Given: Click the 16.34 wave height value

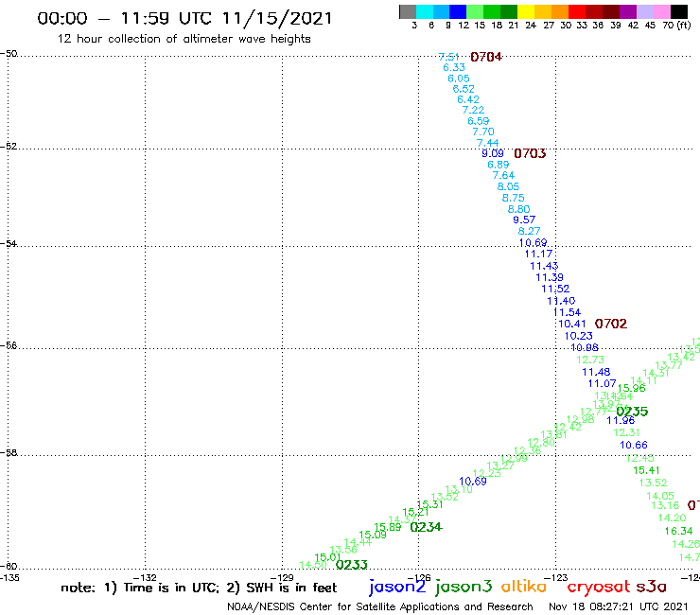Looking at the screenshot, I should click(x=678, y=531).
